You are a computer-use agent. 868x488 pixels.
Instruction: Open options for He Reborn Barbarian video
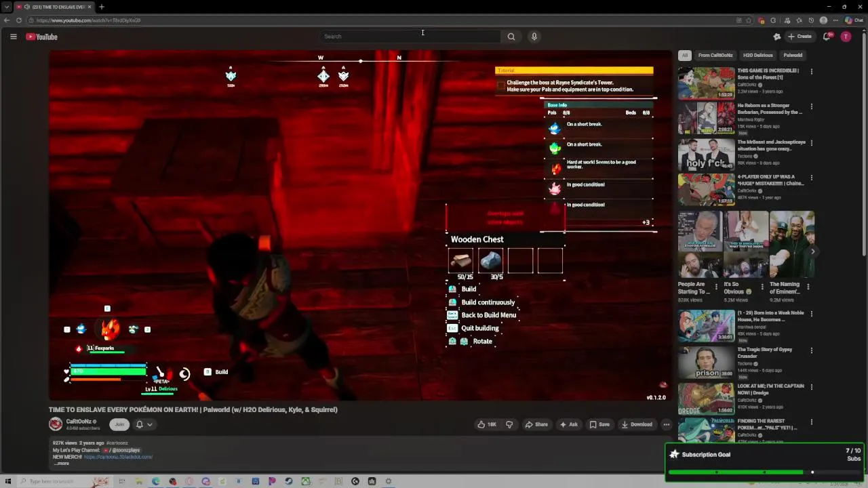click(x=811, y=106)
